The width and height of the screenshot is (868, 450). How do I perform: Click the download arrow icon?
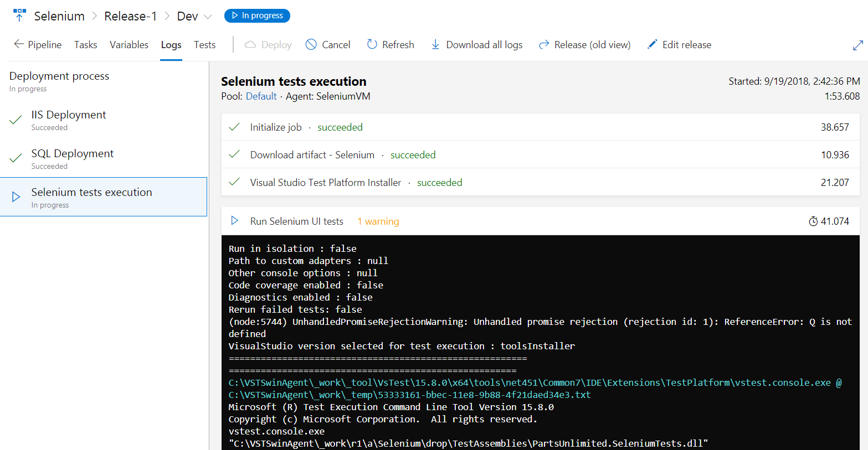[x=436, y=44]
